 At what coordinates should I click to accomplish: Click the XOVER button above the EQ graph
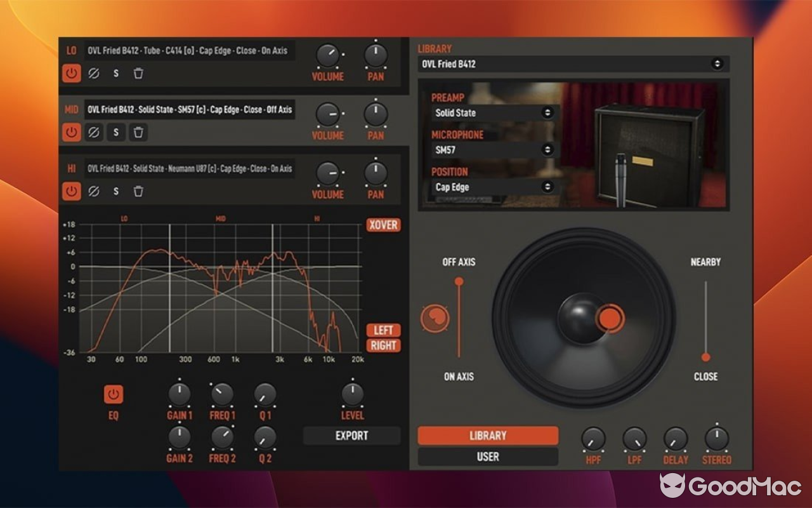[x=383, y=225]
